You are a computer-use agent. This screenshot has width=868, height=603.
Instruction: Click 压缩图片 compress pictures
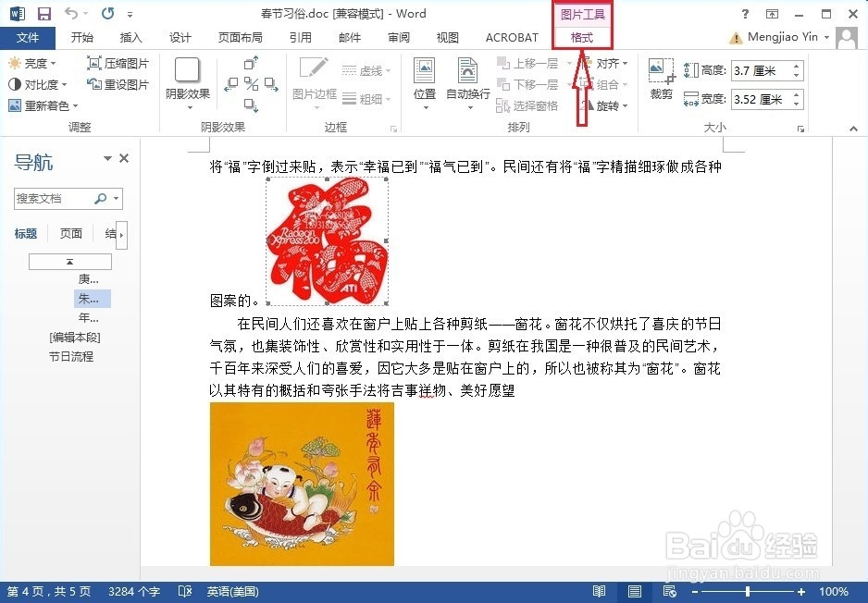pos(118,63)
